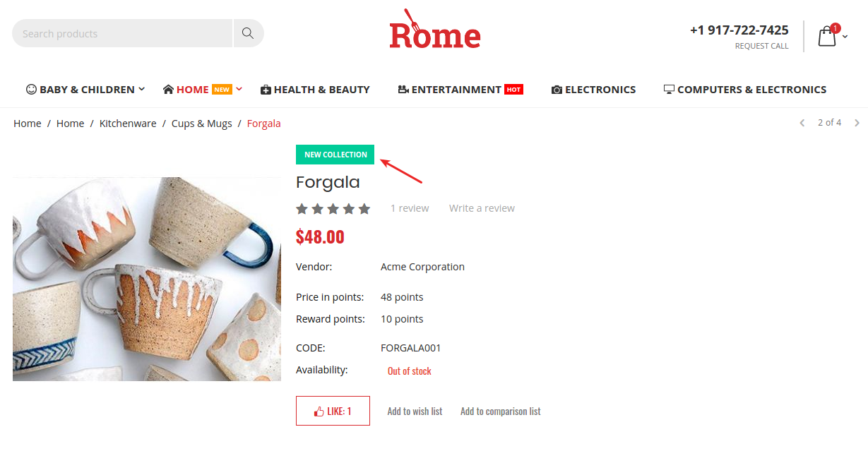Click the Rome logo

434,29
